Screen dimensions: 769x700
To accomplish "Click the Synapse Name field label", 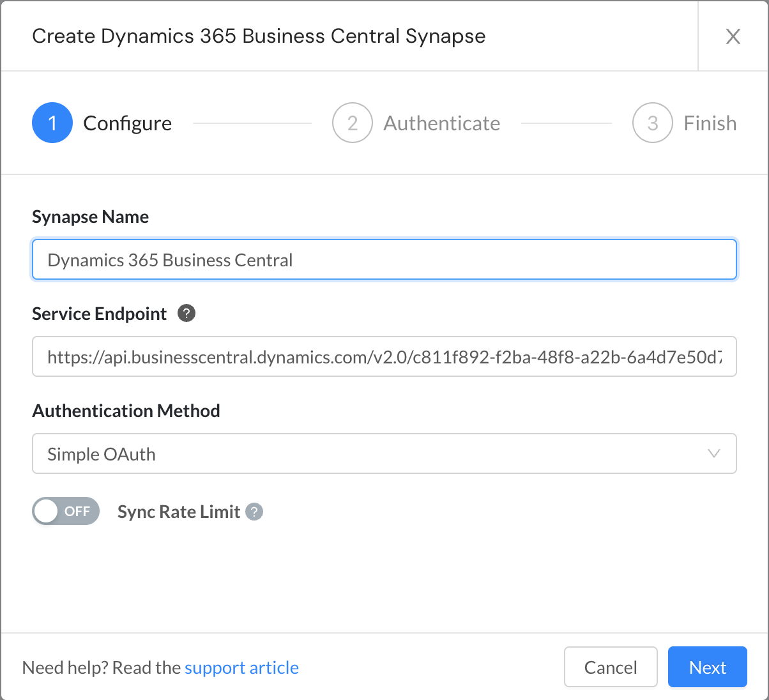I will point(90,217).
